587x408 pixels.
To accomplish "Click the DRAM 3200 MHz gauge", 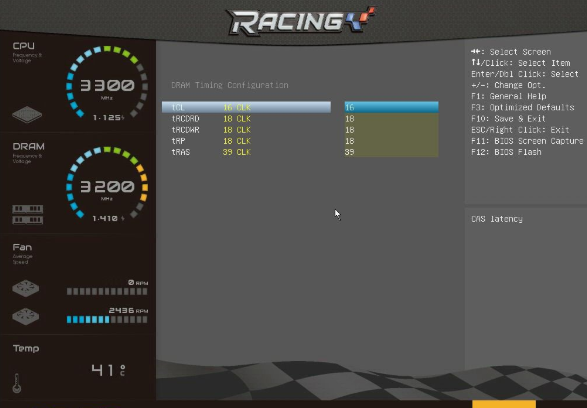I will tap(107, 185).
